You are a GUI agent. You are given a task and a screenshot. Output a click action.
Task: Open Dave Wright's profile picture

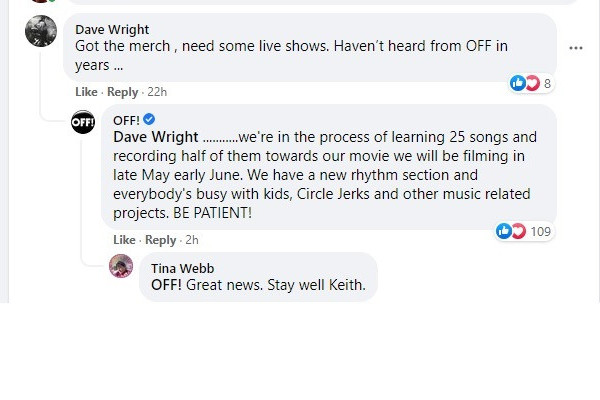[x=41, y=32]
